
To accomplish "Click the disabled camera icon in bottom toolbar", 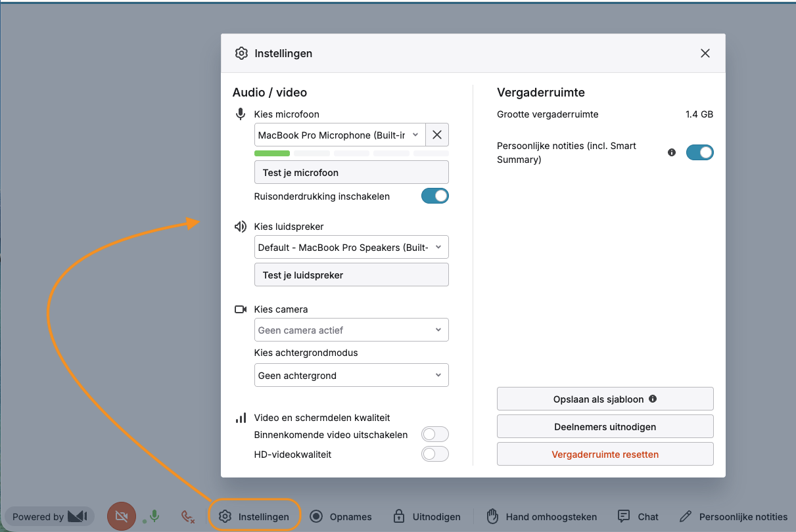I will tap(121, 516).
